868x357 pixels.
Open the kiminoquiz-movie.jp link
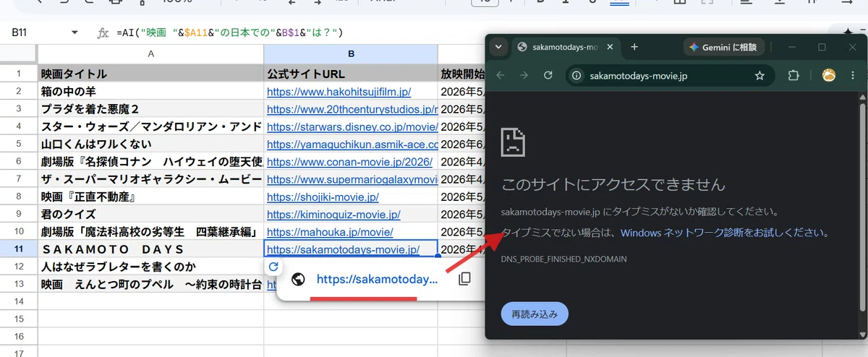333,215
